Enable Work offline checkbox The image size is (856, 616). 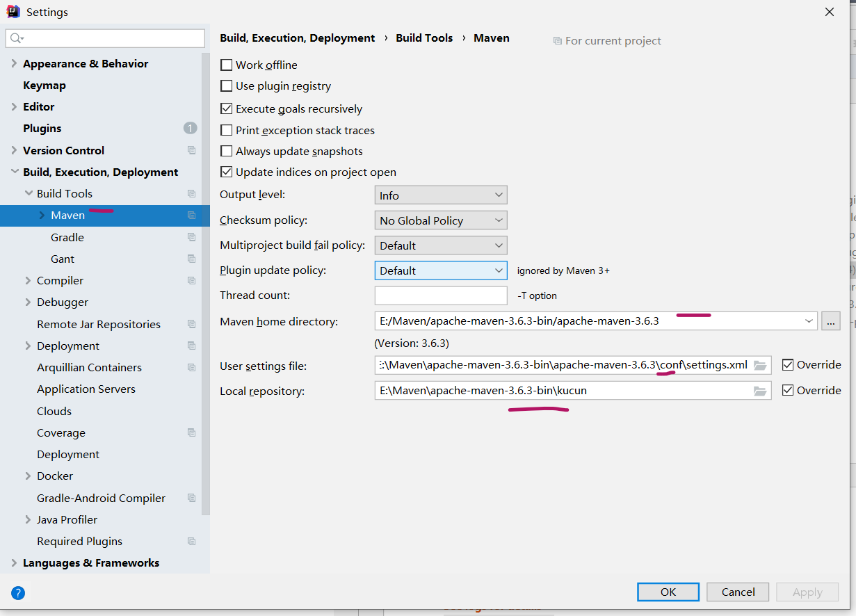(226, 65)
